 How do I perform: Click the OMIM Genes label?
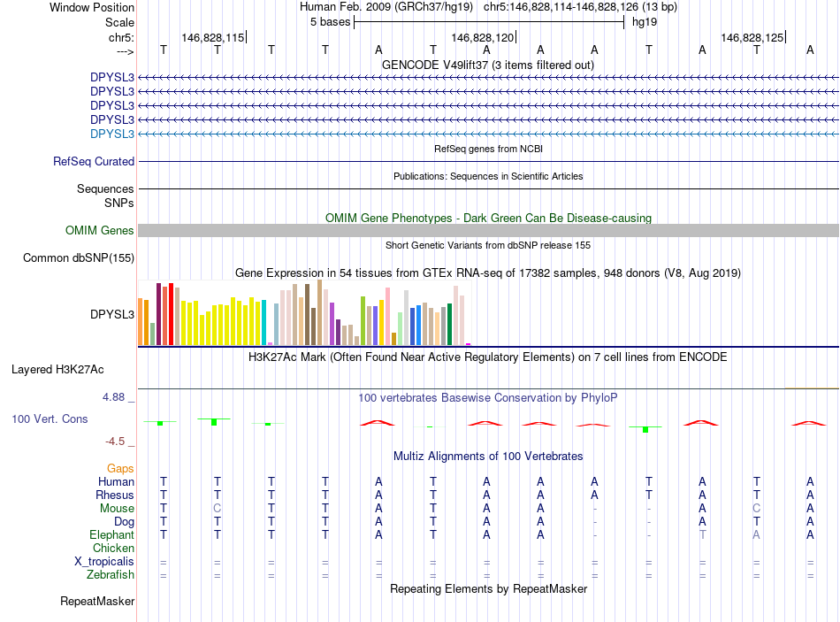tap(100, 231)
